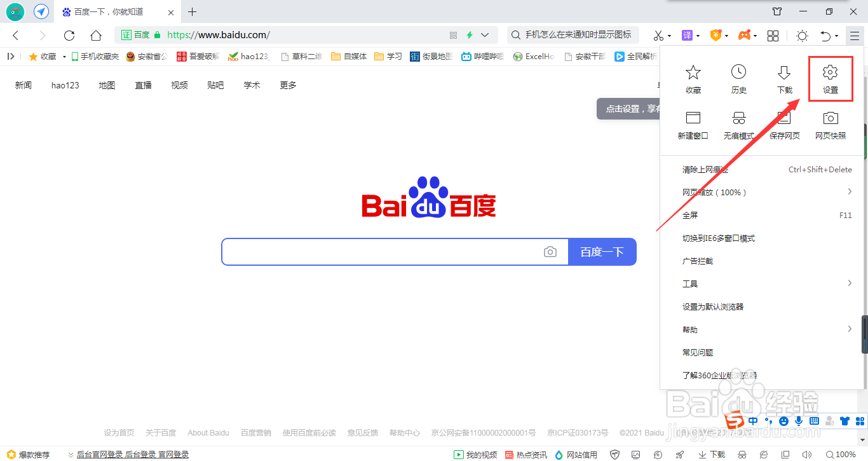Switch to the 百度一下，你就知道 tab
868x461 pixels.
point(117,11)
